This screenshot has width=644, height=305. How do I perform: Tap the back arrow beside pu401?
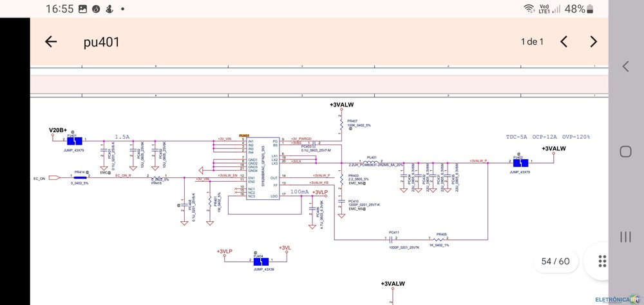point(51,42)
